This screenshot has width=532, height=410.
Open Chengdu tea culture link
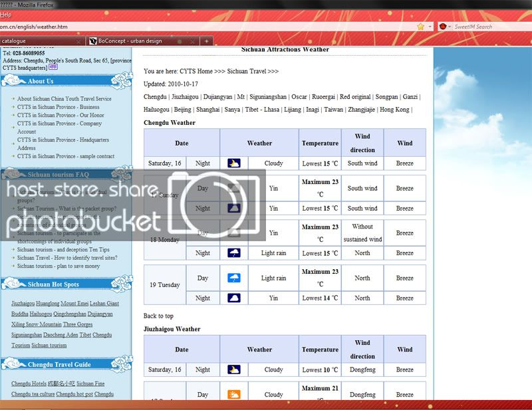33,394
